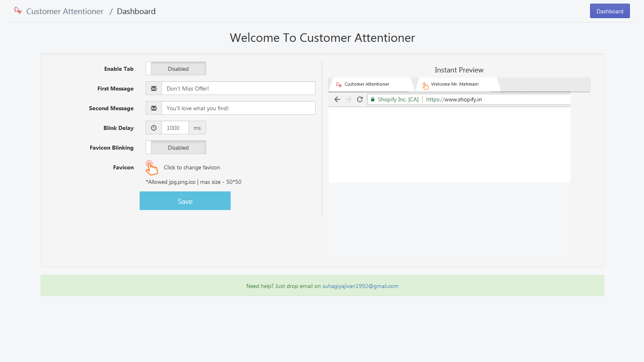Select the Customer Attentioner preview tab

tap(371, 84)
